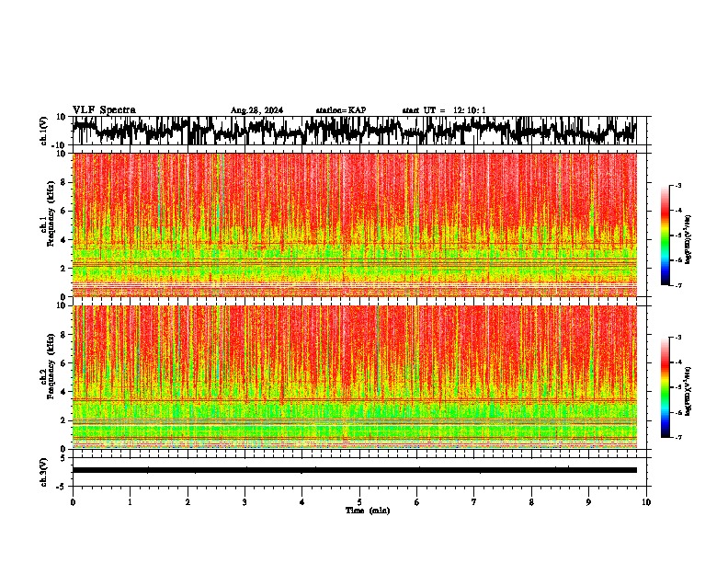Viewport: 728px width, 563px height.
Task: Select the date label "Aug.28, 2024"
Action: click(256, 110)
